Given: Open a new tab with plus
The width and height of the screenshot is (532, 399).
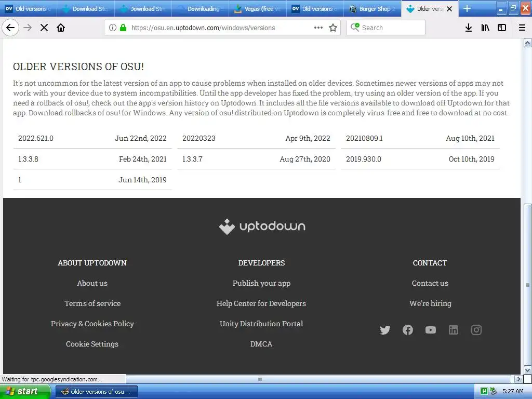Looking at the screenshot, I should pyautogui.click(x=467, y=8).
